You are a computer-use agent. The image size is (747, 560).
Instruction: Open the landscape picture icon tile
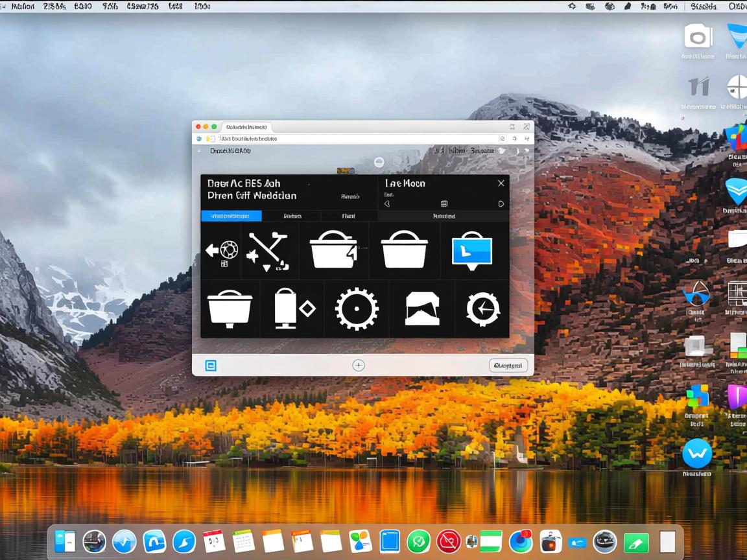point(422,309)
